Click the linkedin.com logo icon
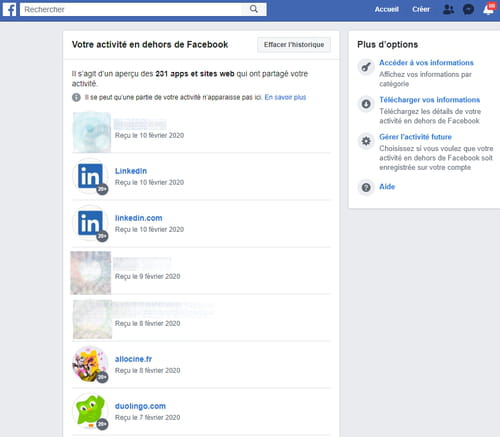The height and width of the screenshot is (437, 500). (90, 223)
